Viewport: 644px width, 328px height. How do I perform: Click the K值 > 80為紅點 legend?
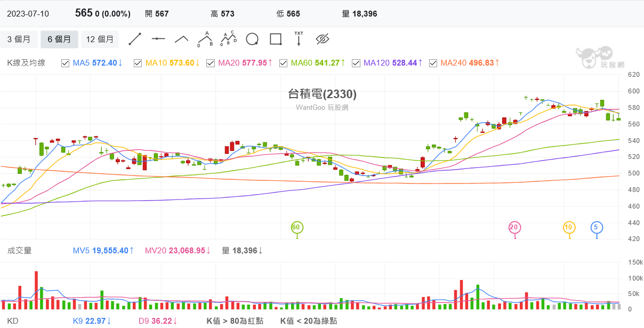235,321
